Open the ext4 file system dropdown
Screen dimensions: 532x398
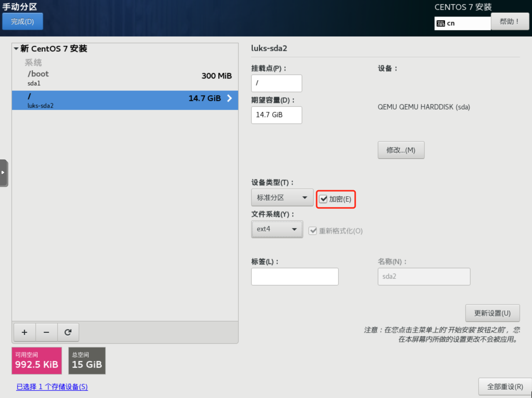point(277,229)
